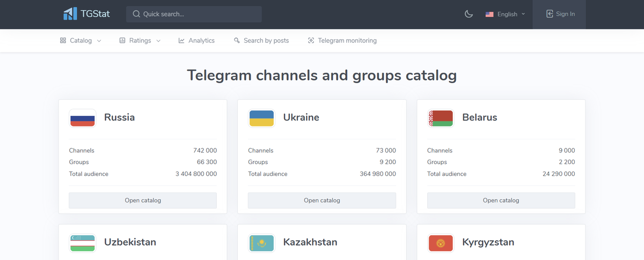Select the Uzbekistan country title
The width and height of the screenshot is (644, 260).
pyautogui.click(x=130, y=242)
